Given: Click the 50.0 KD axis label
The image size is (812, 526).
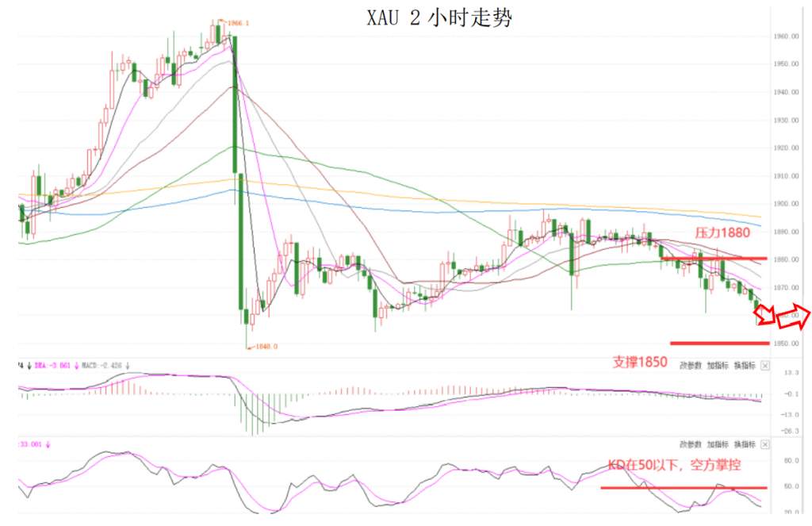Looking at the screenshot, I should pyautogui.click(x=792, y=486).
